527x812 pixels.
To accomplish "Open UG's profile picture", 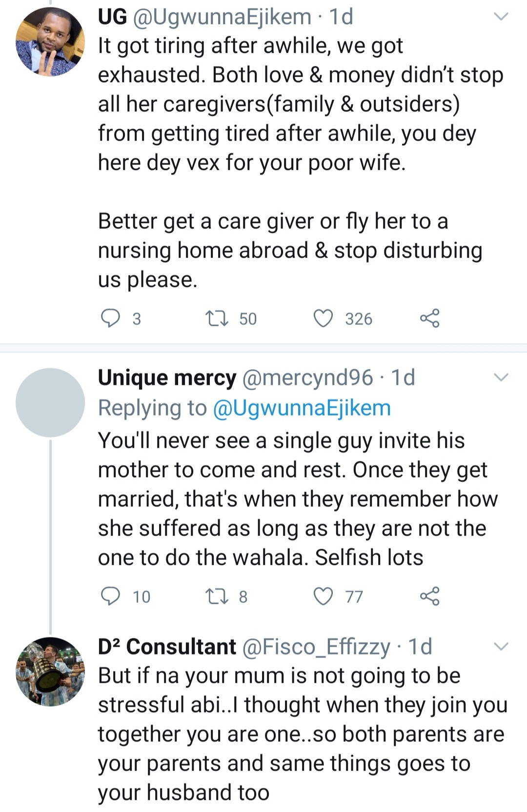I will point(50,42).
